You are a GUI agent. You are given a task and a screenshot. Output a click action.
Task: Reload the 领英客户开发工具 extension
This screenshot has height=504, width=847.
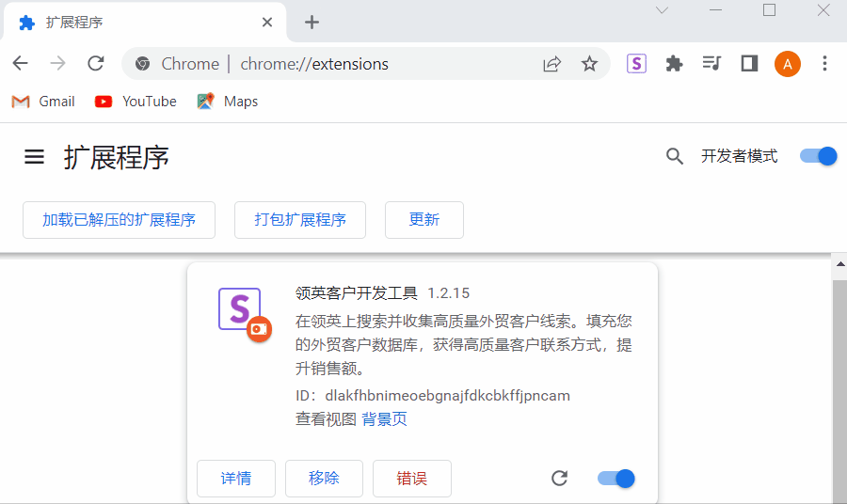click(x=559, y=479)
